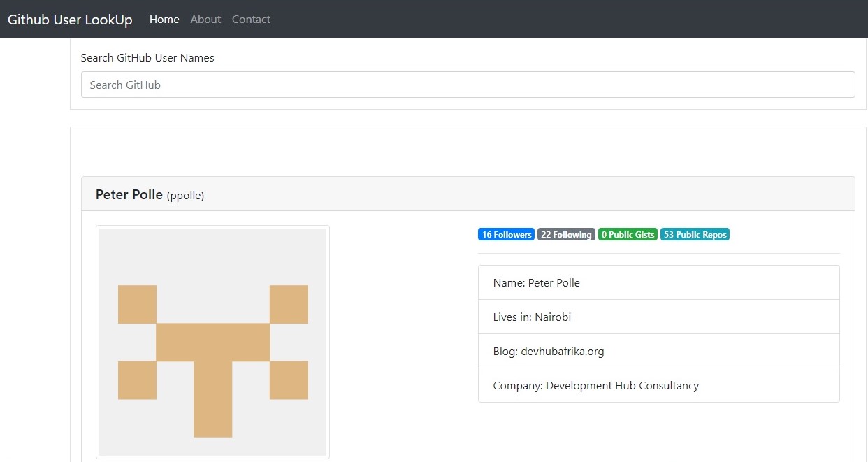Open the Contact page
This screenshot has height=462, width=868.
[x=251, y=20]
